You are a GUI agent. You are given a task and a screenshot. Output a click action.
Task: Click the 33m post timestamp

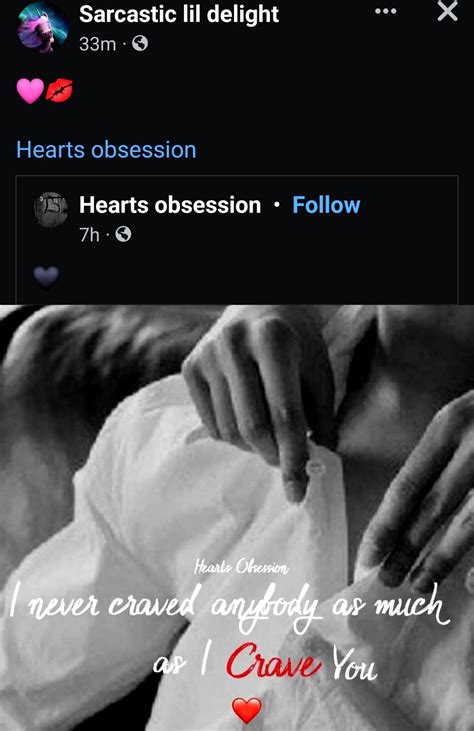97,44
